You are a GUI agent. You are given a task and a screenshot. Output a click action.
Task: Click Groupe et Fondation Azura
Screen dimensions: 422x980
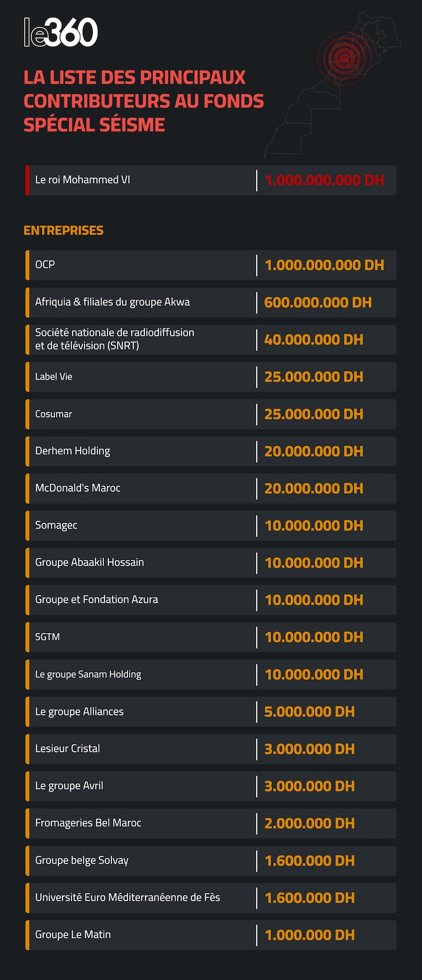point(96,600)
